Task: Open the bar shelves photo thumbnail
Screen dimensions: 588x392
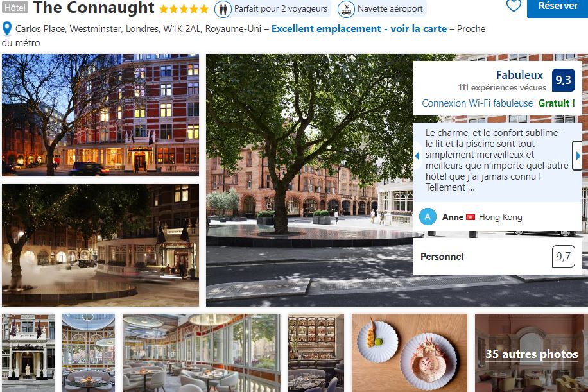Action: pos(316,353)
